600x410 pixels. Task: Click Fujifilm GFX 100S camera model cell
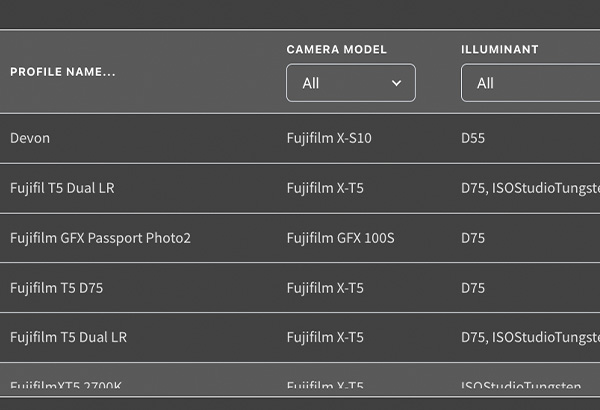tap(341, 238)
